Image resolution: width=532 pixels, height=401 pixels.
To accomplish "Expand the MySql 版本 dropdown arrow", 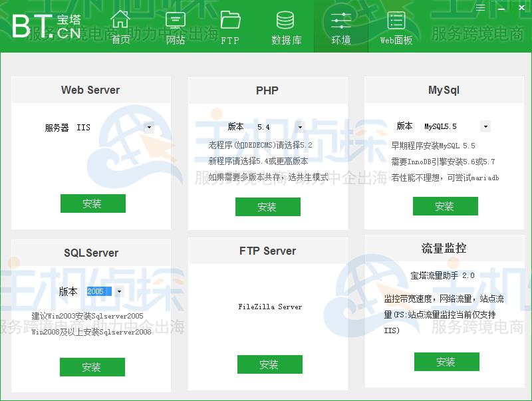I will 485,126.
